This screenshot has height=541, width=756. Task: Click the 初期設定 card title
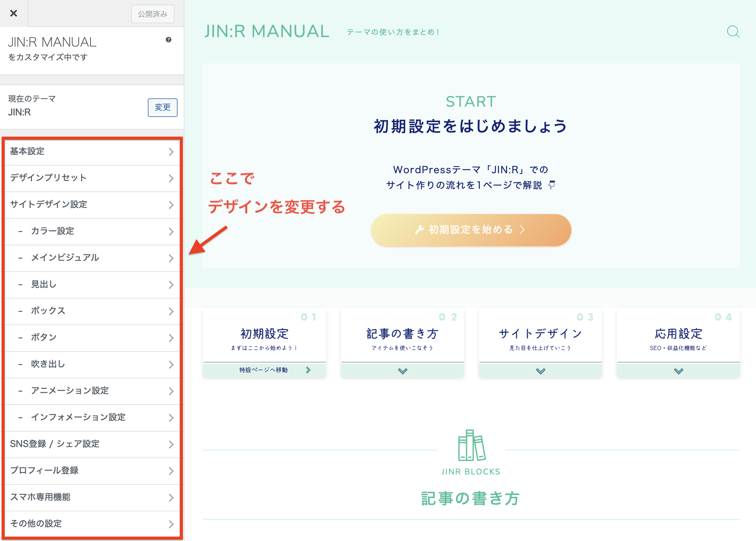[264, 334]
